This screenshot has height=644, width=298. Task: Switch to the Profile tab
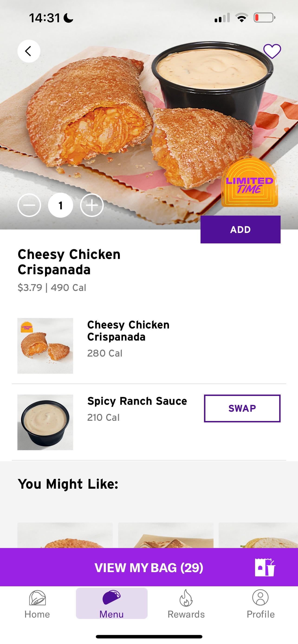260,603
